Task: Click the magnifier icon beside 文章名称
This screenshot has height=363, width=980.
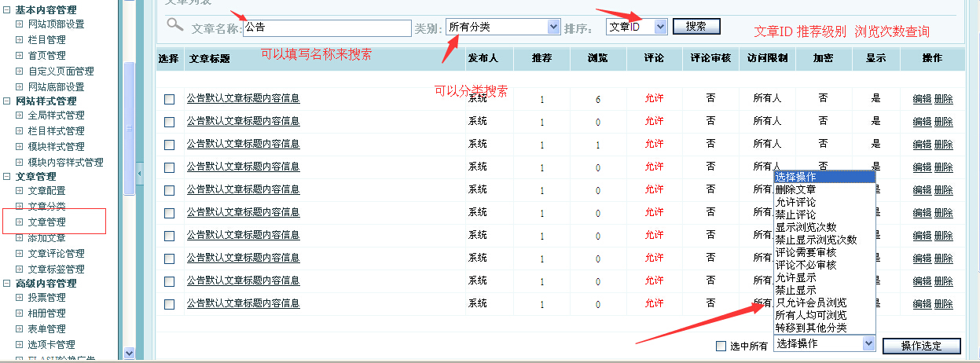Action: pyautogui.click(x=174, y=25)
